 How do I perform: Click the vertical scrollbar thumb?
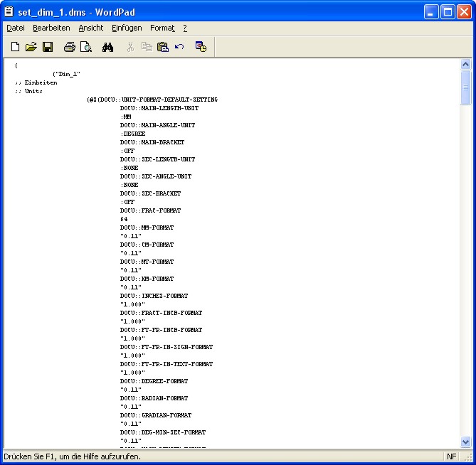[x=466, y=88]
